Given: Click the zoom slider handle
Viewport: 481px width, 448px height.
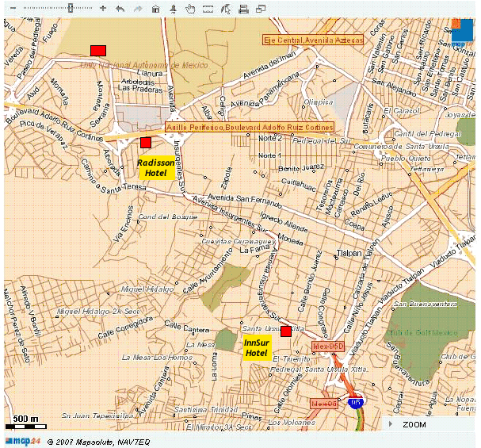Looking at the screenshot, I should [x=71, y=8].
